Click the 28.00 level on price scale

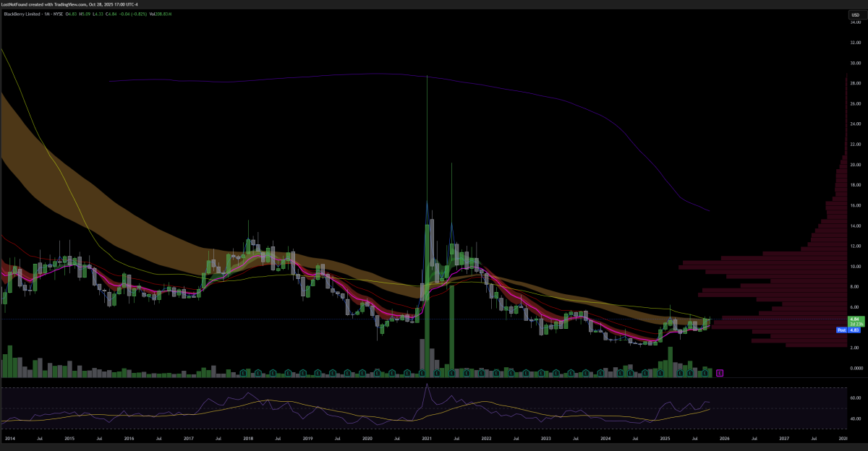tap(855, 83)
